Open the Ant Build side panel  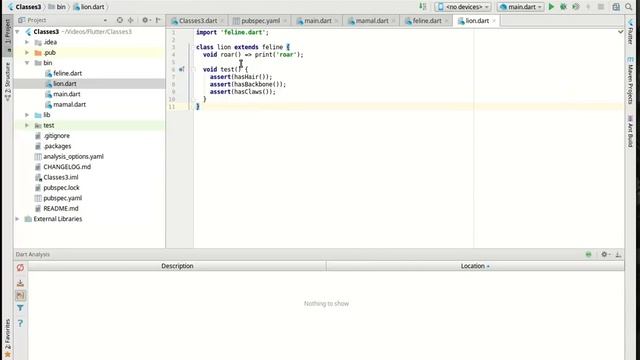point(631,131)
